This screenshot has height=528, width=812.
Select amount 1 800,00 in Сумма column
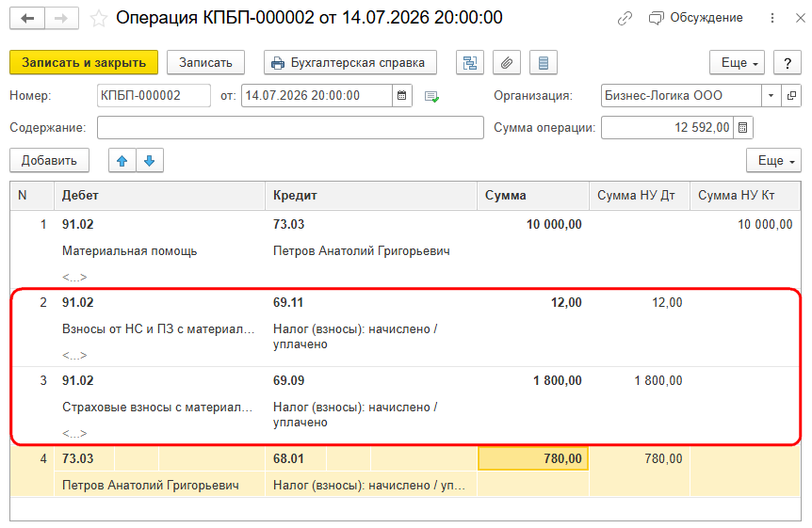558,381
